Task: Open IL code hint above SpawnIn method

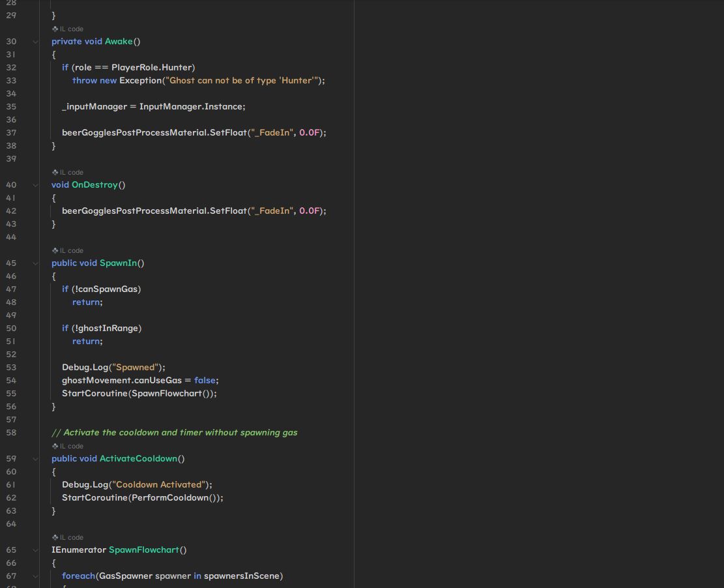Action: coord(68,250)
